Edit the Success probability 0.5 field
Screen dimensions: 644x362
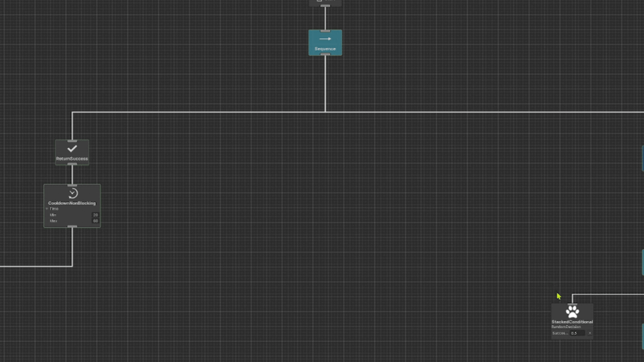(578, 333)
